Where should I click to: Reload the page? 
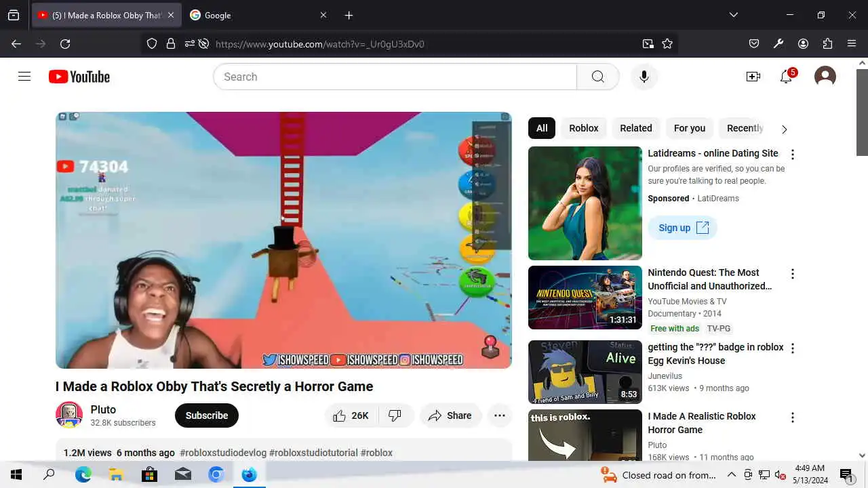click(x=65, y=43)
